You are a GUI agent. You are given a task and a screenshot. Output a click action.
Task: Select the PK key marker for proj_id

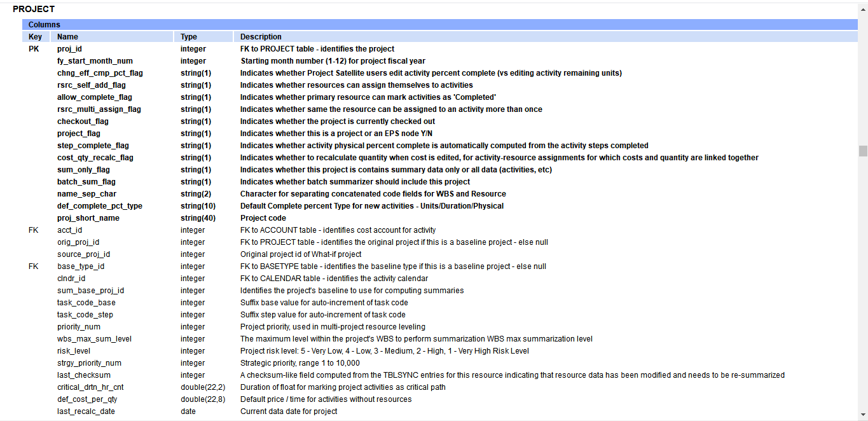pyautogui.click(x=34, y=49)
